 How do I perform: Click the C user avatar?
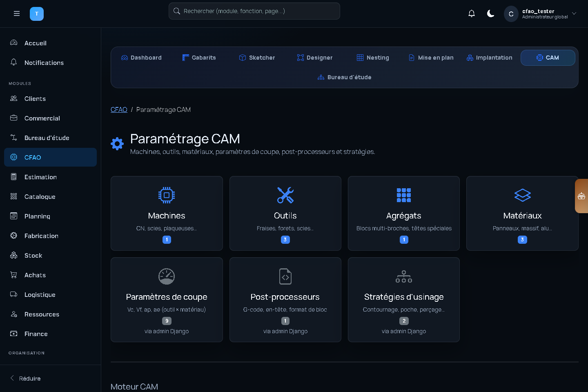point(511,14)
